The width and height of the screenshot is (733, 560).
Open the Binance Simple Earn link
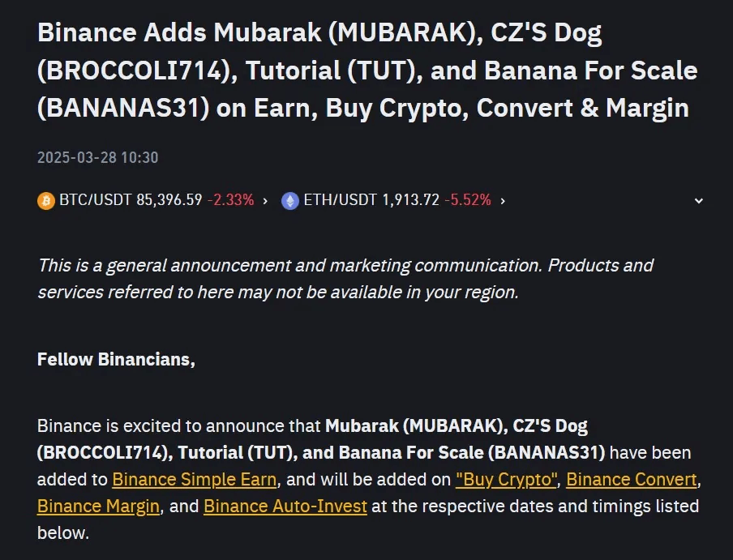195,479
